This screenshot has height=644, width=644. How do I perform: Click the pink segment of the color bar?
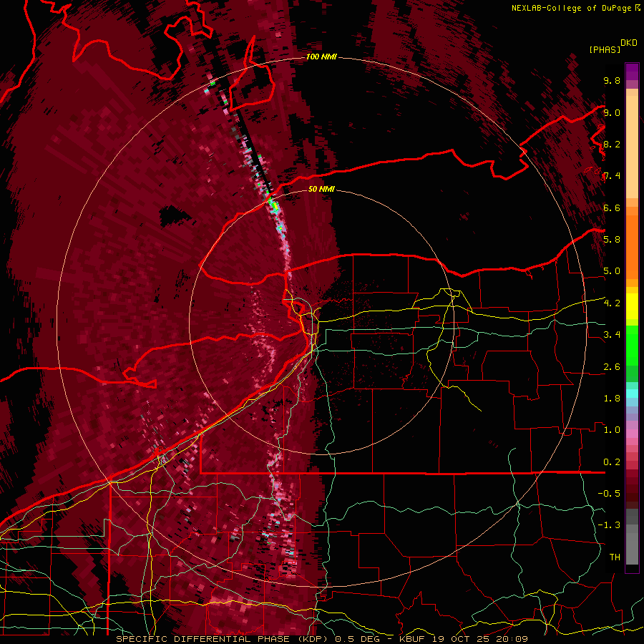click(x=632, y=434)
